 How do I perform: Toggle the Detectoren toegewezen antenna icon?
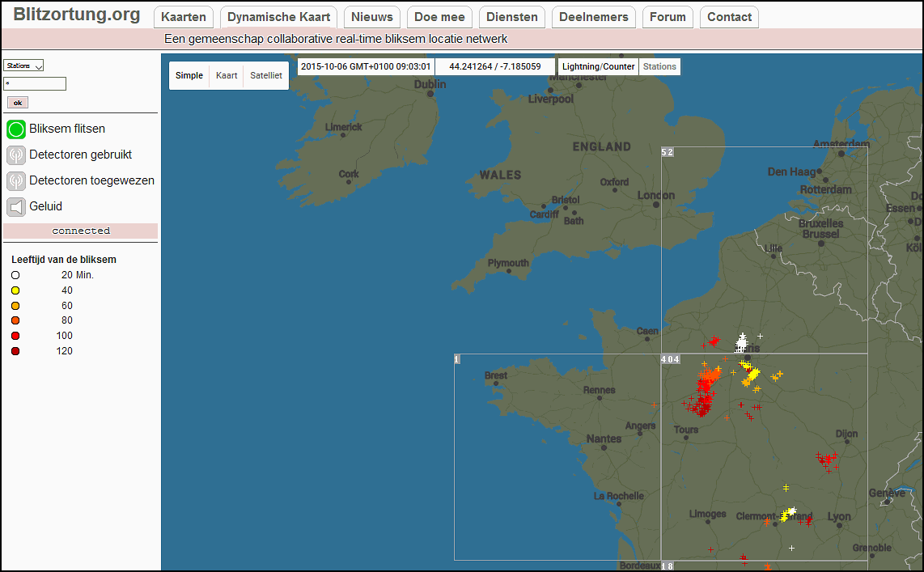16,181
